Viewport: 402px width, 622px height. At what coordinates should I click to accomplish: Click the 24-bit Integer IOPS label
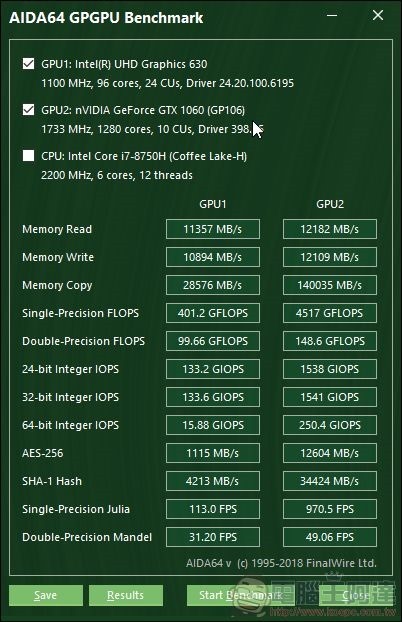pyautogui.click(x=70, y=369)
